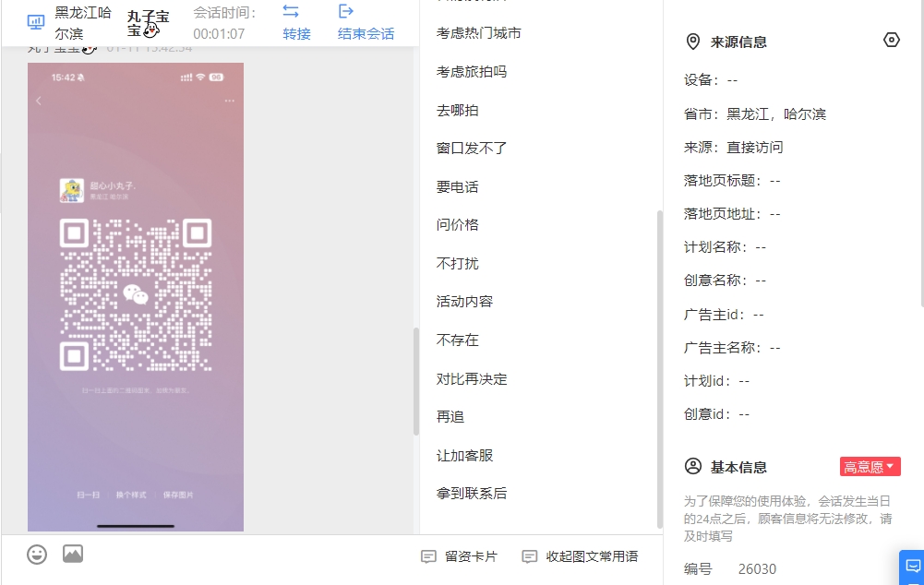
Task: Click the 留资卡片 card icon
Action: [428, 556]
